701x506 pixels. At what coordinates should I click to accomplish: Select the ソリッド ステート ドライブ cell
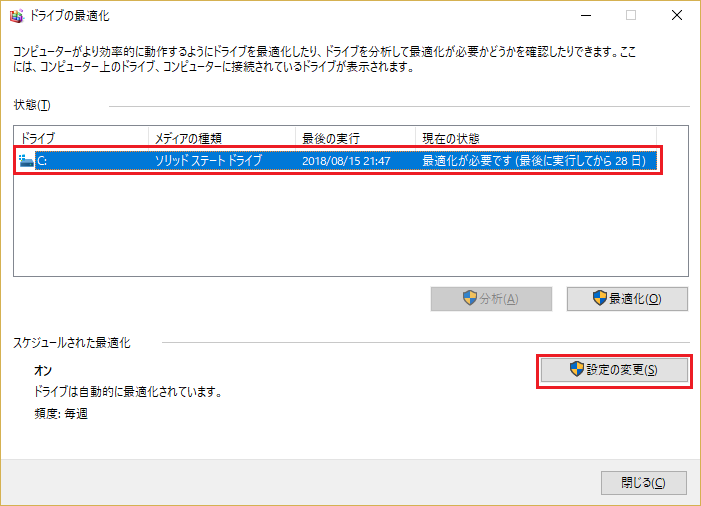click(x=207, y=160)
